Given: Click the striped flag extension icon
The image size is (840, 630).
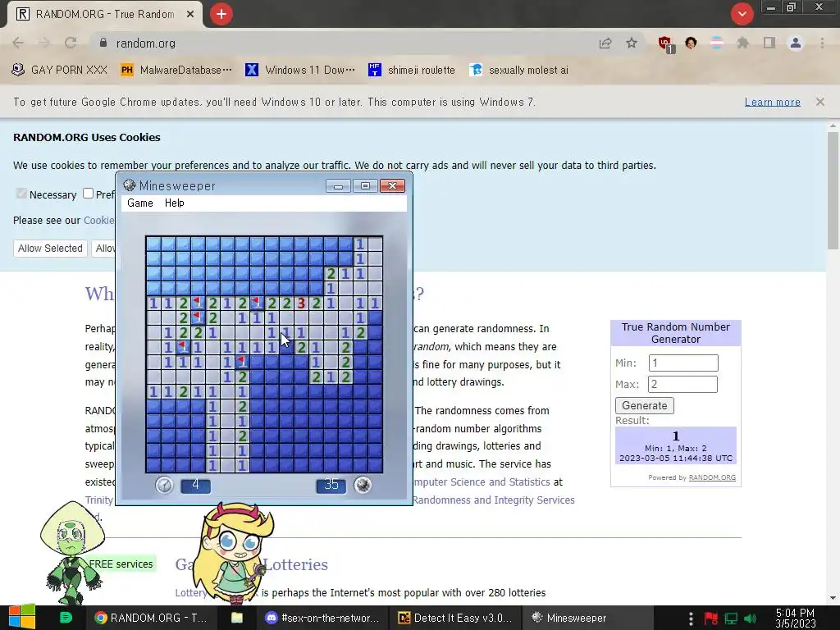Looking at the screenshot, I should (x=717, y=43).
